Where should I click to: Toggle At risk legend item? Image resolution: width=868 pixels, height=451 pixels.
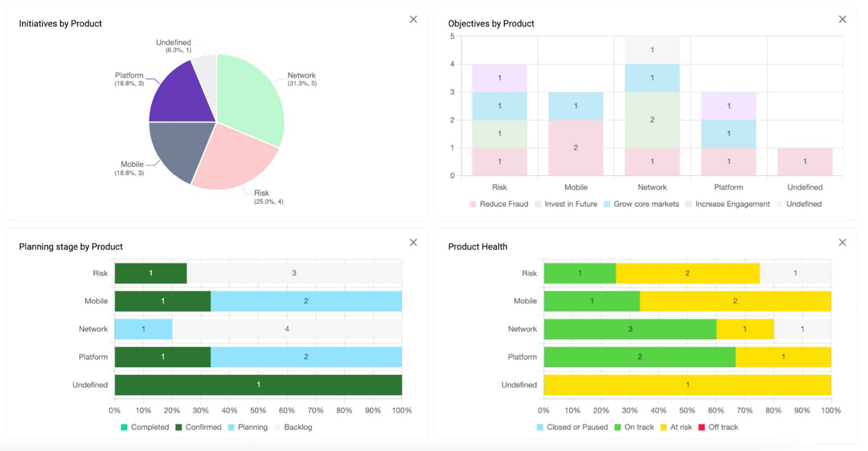point(676,427)
